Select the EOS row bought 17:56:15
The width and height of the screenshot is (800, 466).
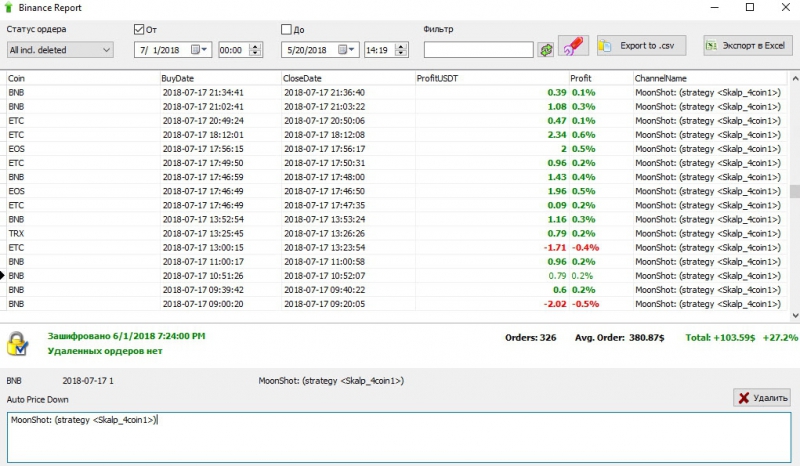pos(396,149)
